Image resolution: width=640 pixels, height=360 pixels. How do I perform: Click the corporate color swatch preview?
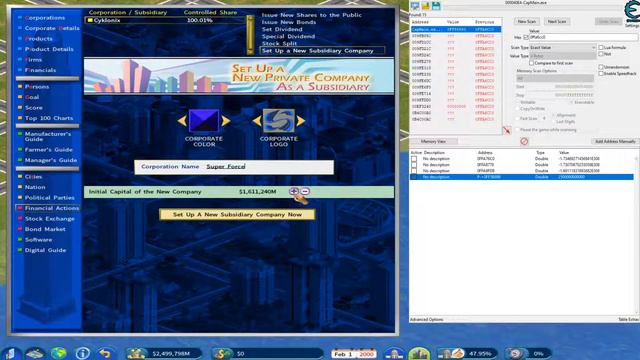pyautogui.click(x=204, y=120)
